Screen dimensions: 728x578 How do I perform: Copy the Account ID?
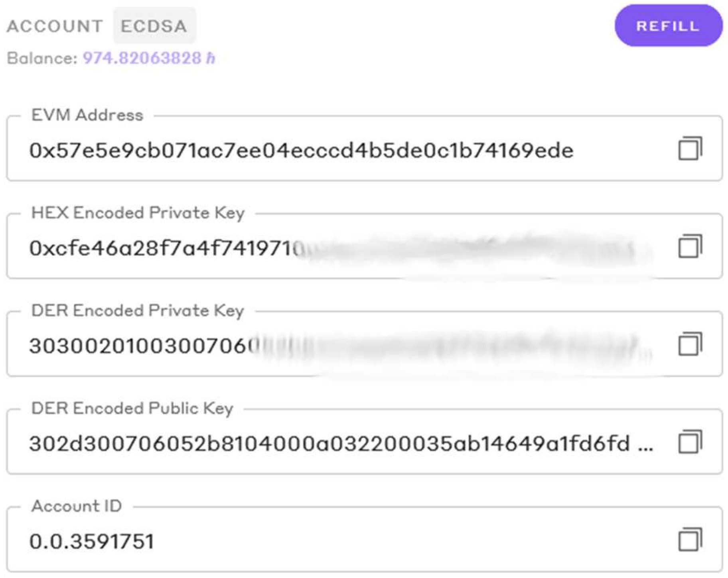pyautogui.click(x=690, y=540)
